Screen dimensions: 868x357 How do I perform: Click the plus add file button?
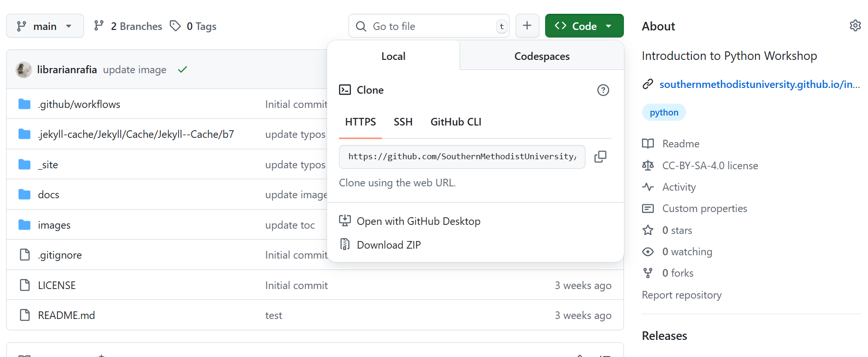527,26
